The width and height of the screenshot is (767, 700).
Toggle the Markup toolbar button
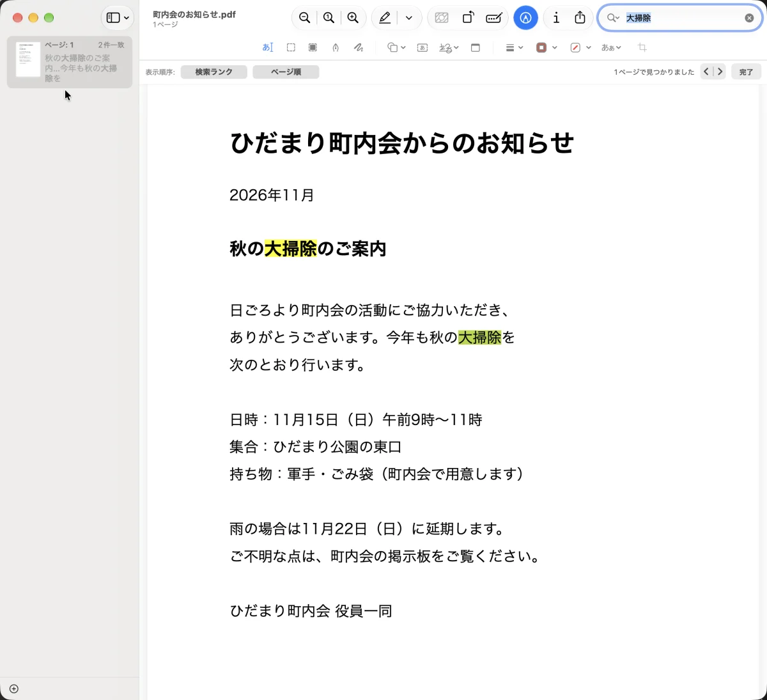click(x=525, y=18)
